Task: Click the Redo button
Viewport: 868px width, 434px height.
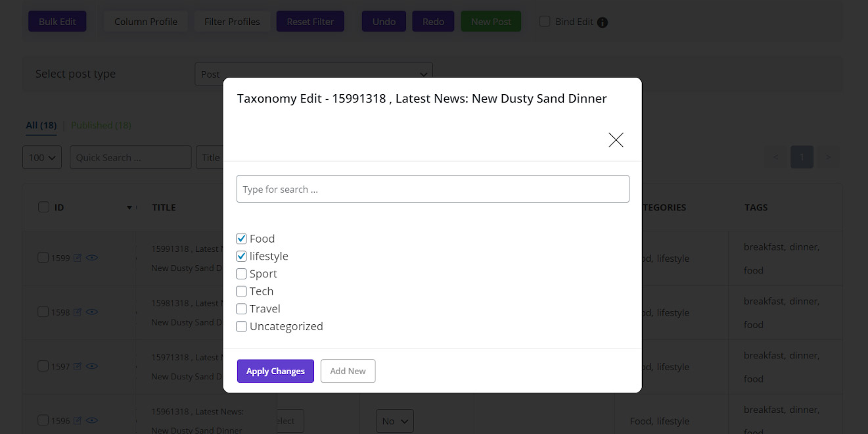Action: click(434, 22)
